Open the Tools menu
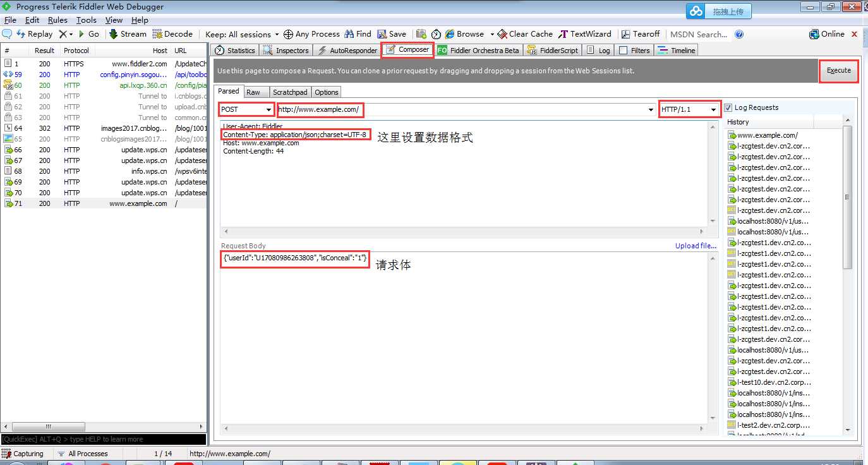Screen dimensions: 868x465 click(x=87, y=20)
